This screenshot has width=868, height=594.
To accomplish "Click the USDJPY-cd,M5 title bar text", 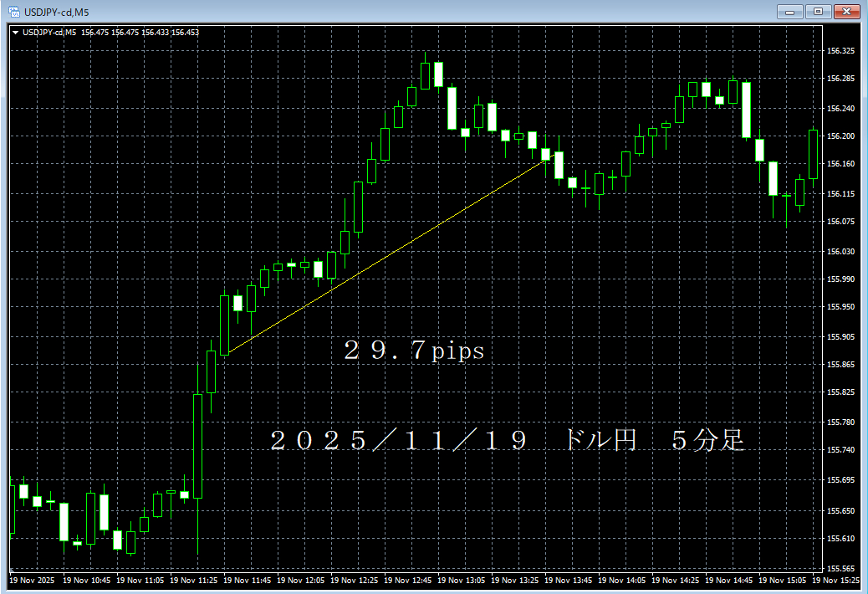I will [59, 12].
